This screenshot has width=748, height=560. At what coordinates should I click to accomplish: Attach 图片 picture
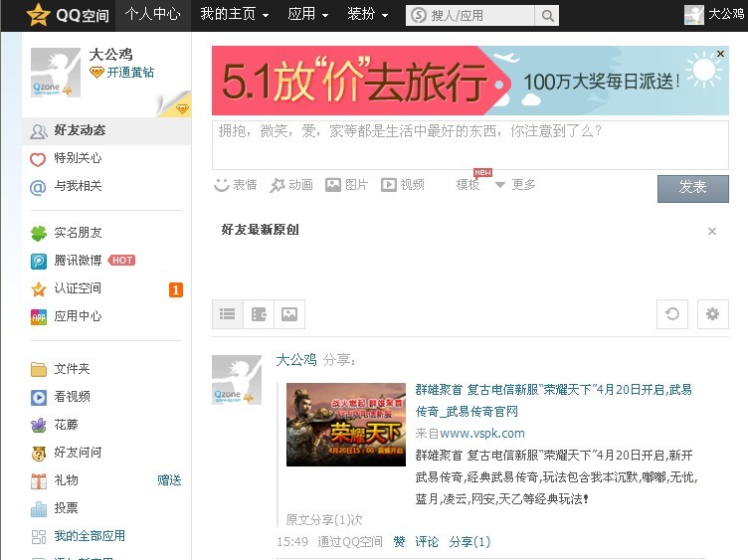(x=347, y=185)
